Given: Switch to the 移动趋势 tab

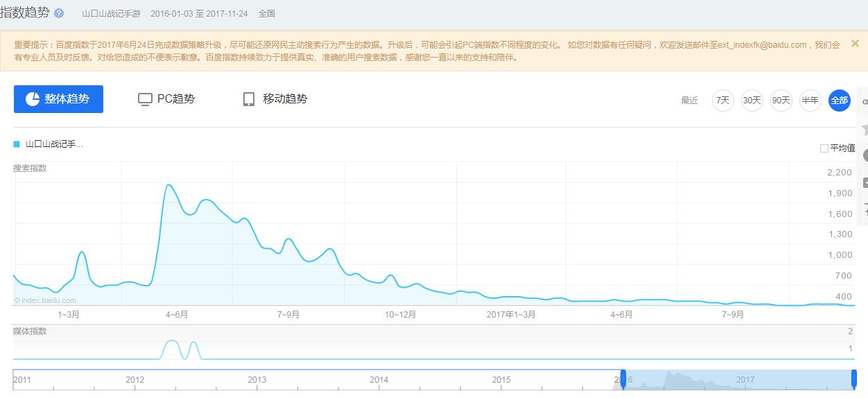Looking at the screenshot, I should 275,99.
